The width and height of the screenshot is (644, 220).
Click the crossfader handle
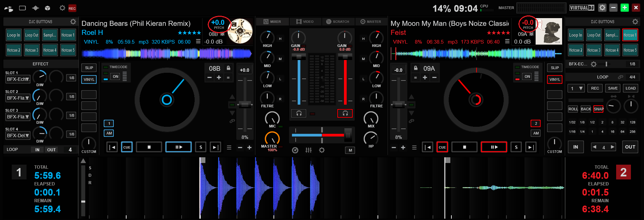coord(348,135)
